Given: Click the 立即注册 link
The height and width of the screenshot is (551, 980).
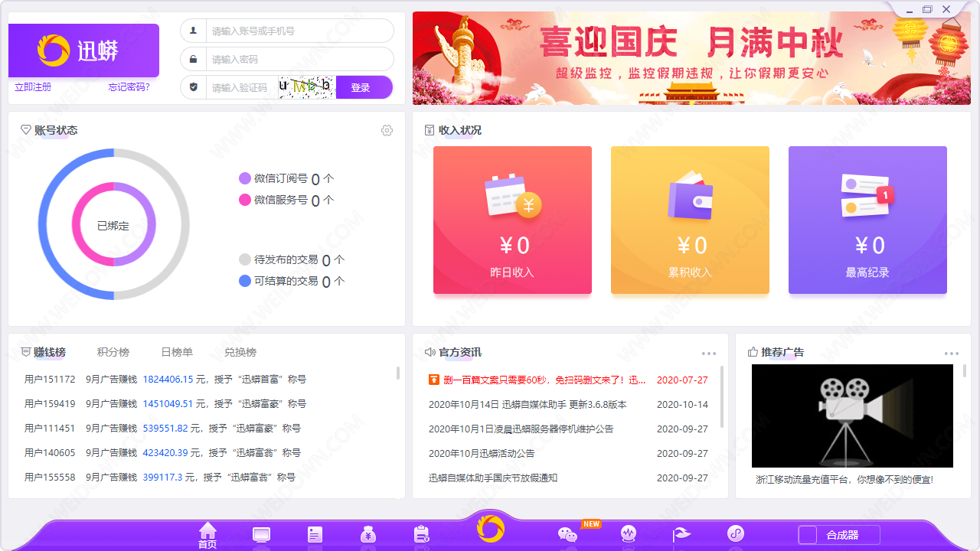Looking at the screenshot, I should pos(33,87).
